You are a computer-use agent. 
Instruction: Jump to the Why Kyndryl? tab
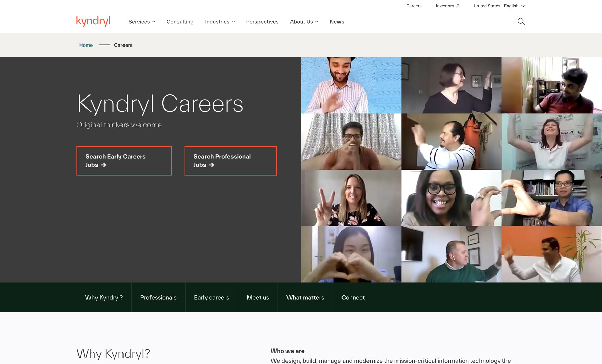pyautogui.click(x=104, y=297)
